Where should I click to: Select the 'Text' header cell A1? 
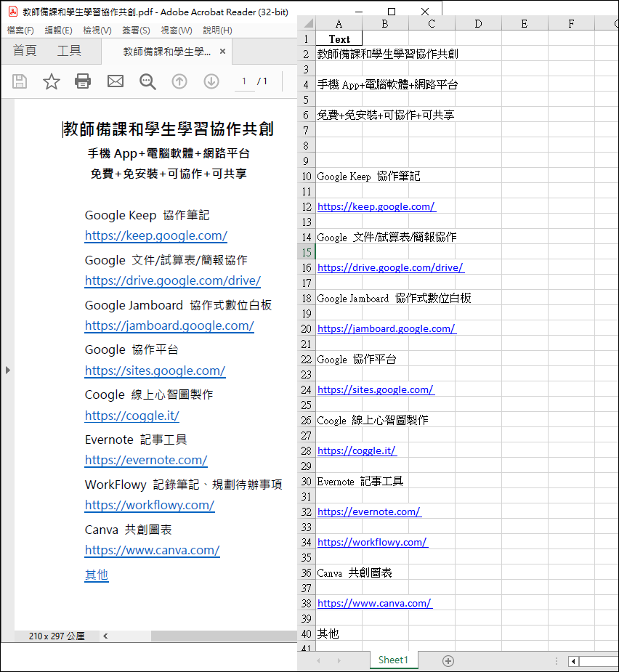tap(339, 39)
